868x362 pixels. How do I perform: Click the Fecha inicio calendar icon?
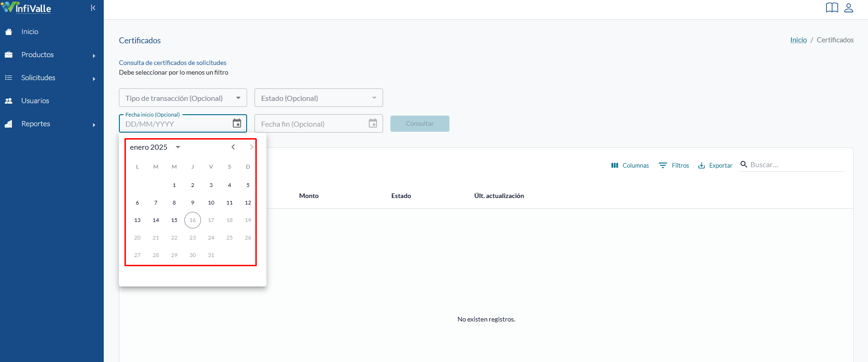237,123
